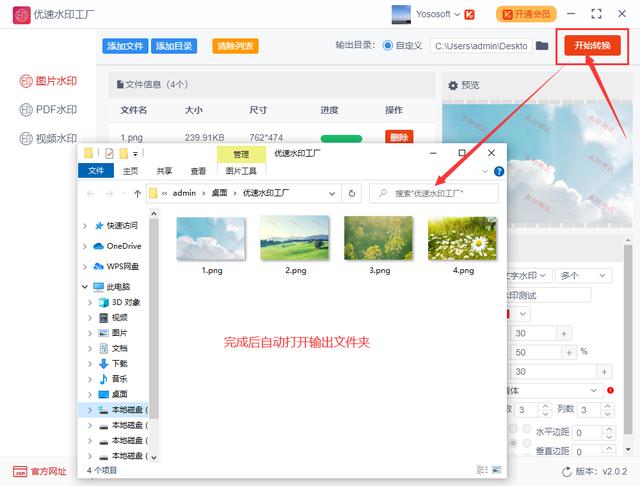Image resolution: width=640 pixels, height=486 pixels.
Task: Open the 图片水印 sidebar section
Action: [x=48, y=81]
